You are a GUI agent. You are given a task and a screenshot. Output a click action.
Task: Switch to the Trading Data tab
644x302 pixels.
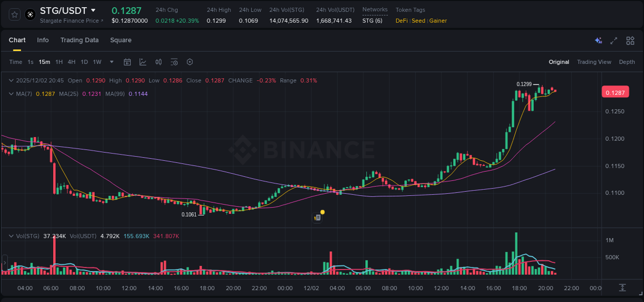click(x=79, y=40)
